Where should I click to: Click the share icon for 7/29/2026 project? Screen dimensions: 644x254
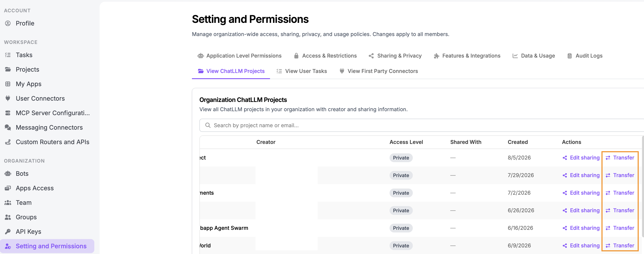pyautogui.click(x=565, y=175)
